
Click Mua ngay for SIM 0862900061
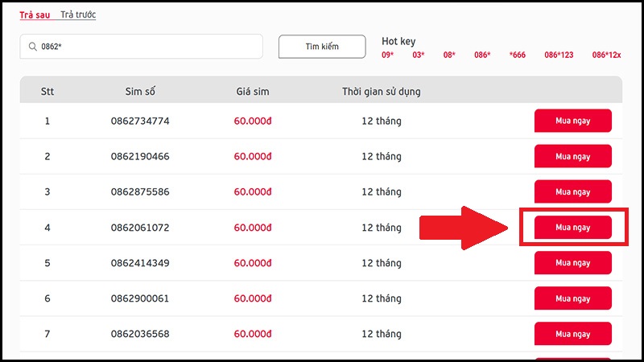(572, 298)
